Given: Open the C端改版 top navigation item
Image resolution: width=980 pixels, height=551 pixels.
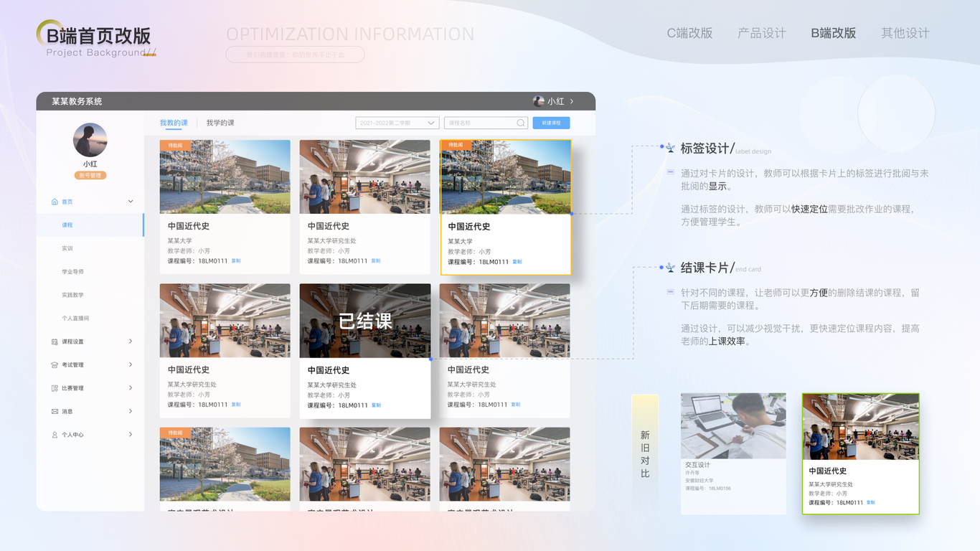Looking at the screenshot, I should pos(690,33).
